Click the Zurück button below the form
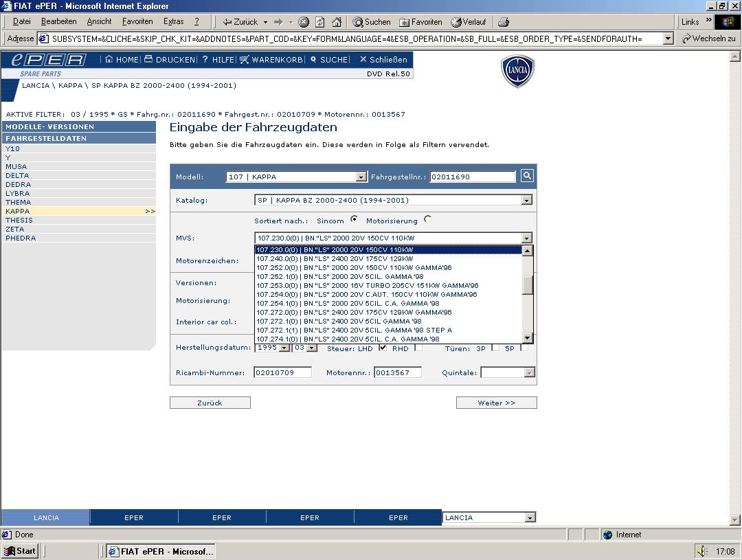The image size is (742, 560). tap(210, 403)
